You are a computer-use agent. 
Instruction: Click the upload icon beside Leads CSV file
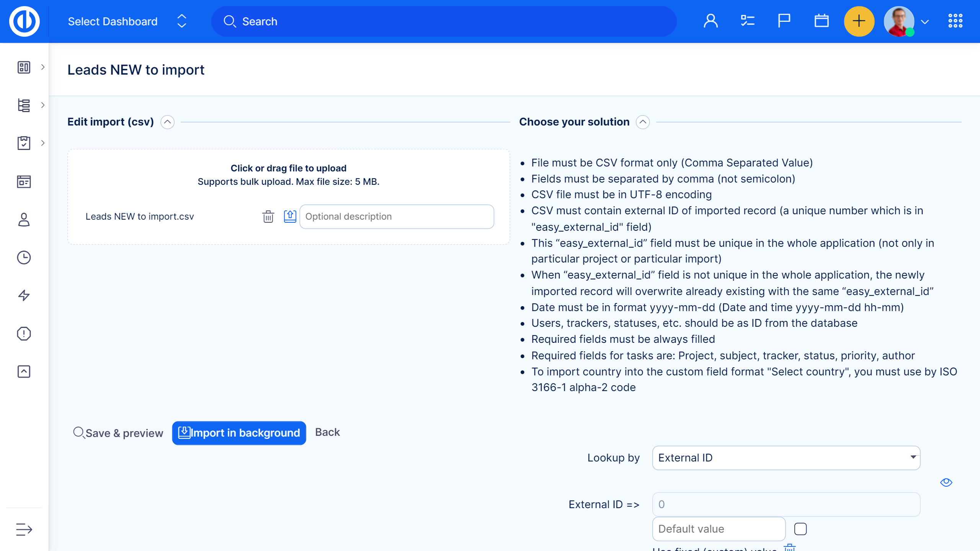pos(290,216)
